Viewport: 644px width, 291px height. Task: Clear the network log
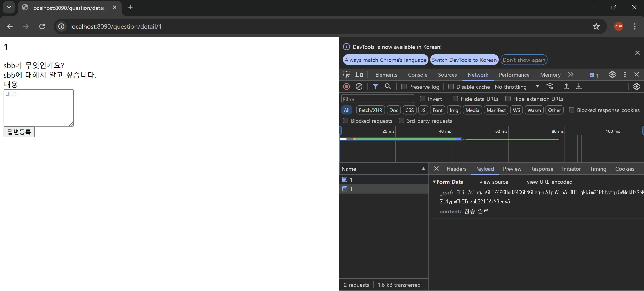359,86
